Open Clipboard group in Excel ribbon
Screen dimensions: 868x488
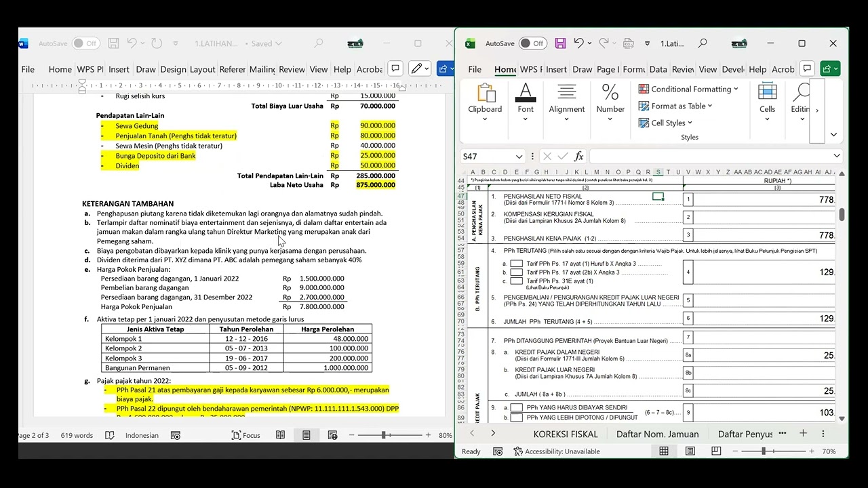tap(485, 102)
